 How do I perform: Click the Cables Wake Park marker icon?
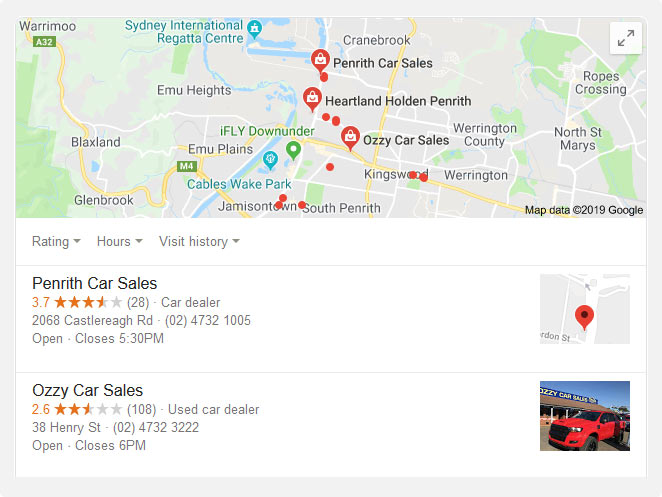tap(270, 160)
